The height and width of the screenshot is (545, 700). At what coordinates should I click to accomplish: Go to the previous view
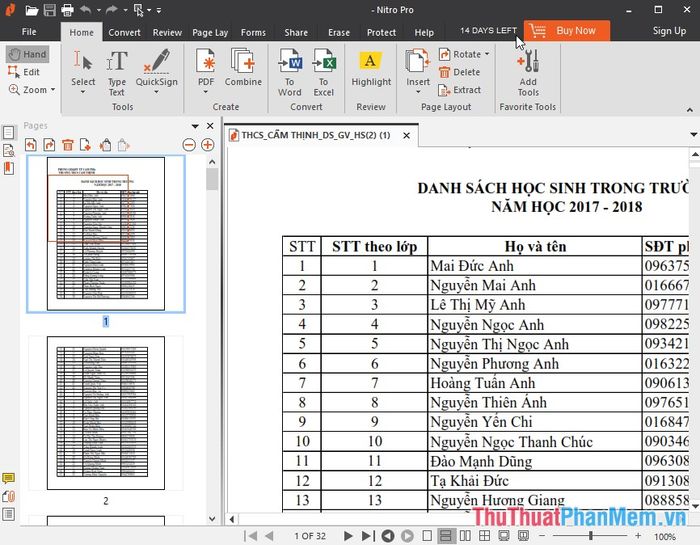388,536
